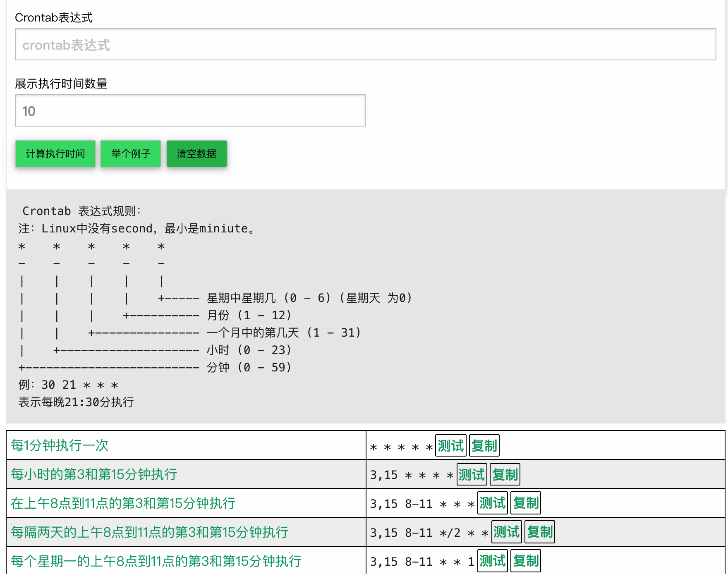Screen dimensions: 728x574
Task: Click 测试 for expression 3,15 8-11 * * 1
Action: (x=492, y=561)
